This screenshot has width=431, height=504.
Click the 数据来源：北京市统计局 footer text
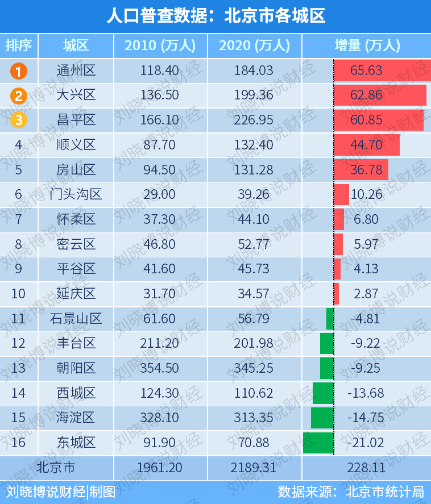(351, 492)
